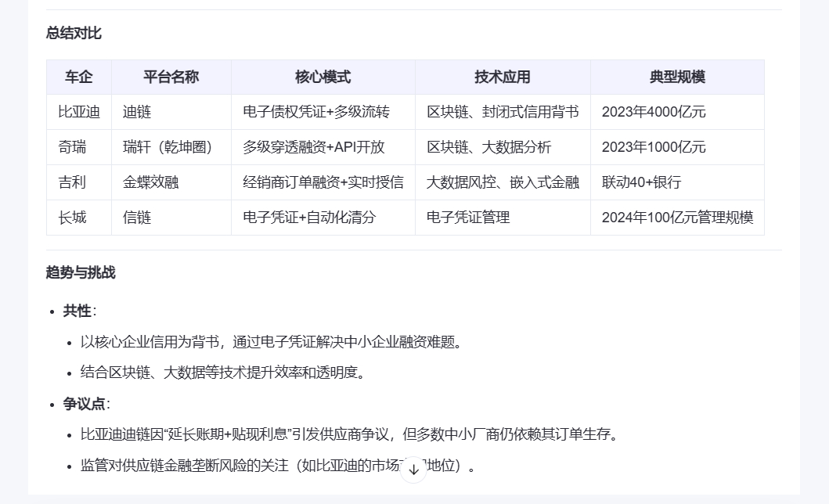Click the 技术应用 column header
Screen dimensions: 829x504
coord(503,77)
